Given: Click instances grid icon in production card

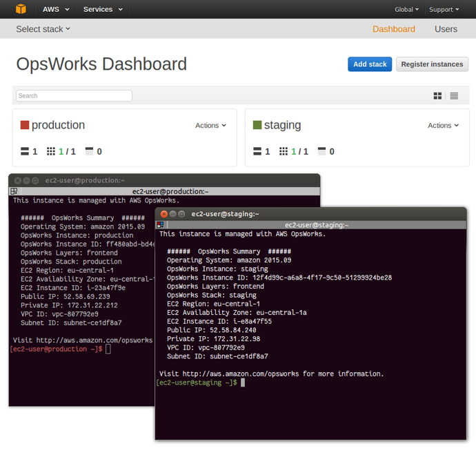Looking at the screenshot, I should (x=51, y=151).
